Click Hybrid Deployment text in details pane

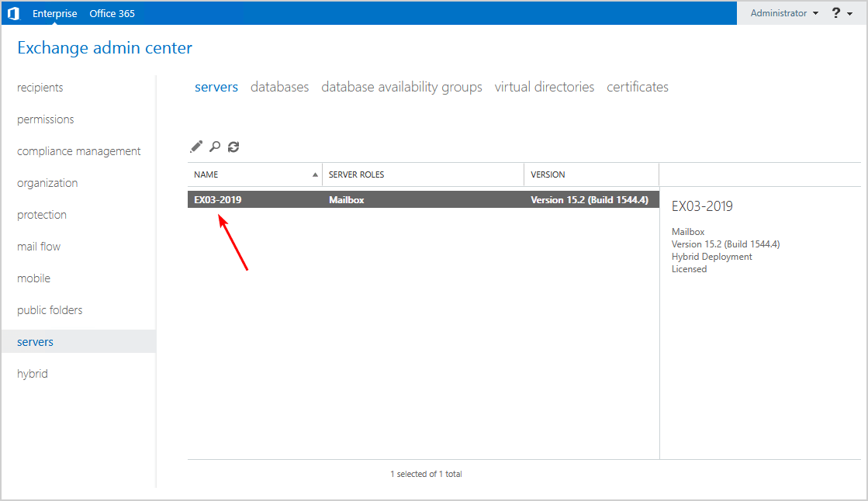click(711, 257)
